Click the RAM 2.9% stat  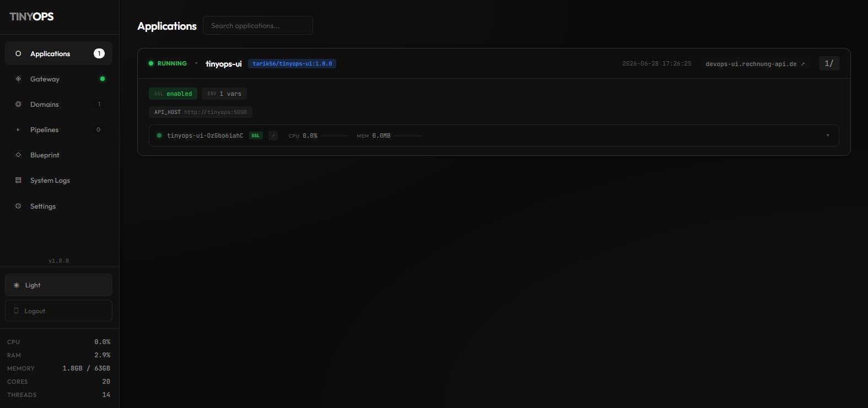(x=58, y=355)
